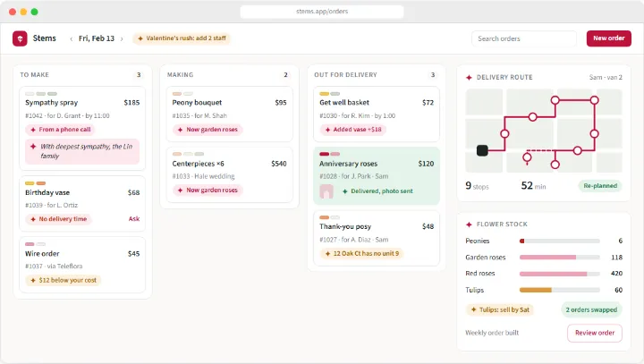This screenshot has height=364, width=644.
Task: Open the Valentine's rush staffing suggestion chip
Action: point(182,38)
